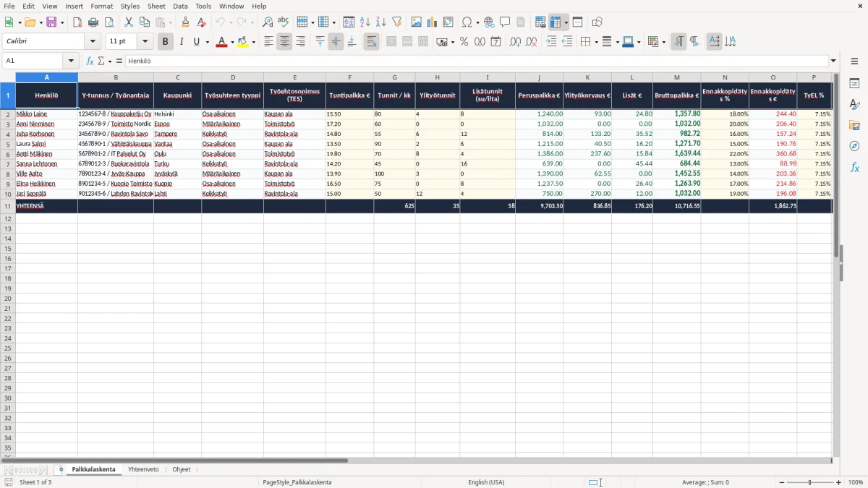868x488 pixels.
Task: Toggle Italic text formatting
Action: coord(181,42)
